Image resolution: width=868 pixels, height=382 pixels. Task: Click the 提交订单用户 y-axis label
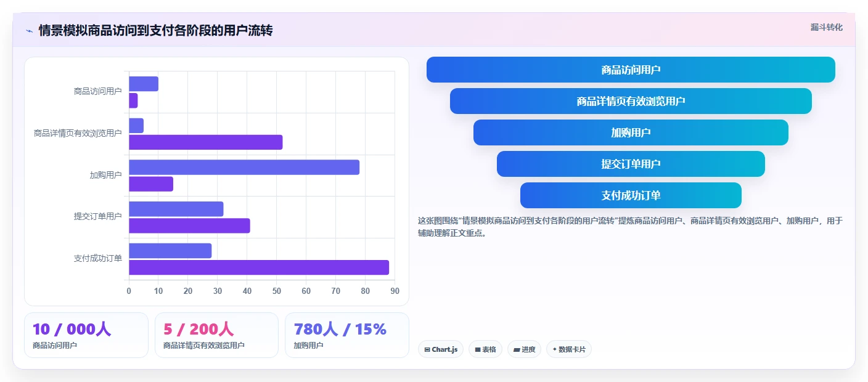coord(98,216)
